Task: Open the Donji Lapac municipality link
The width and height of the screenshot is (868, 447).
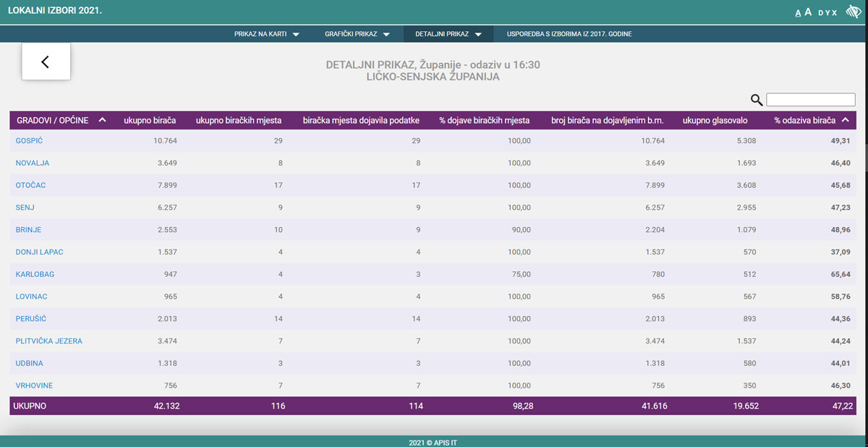Action: [40, 252]
